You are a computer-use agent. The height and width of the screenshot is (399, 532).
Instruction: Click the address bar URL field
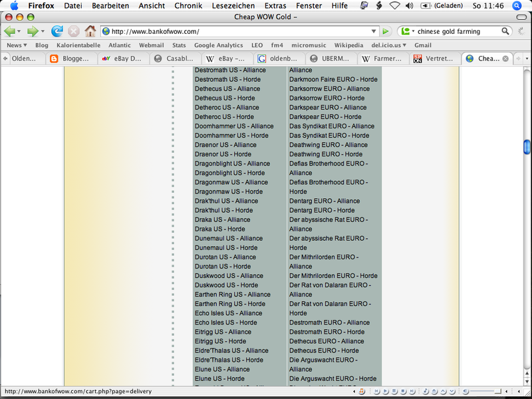pyautogui.click(x=239, y=31)
